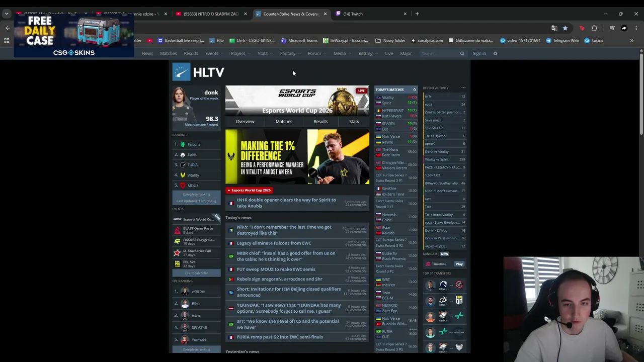Open the Basketball live results bookmark
The height and width of the screenshot is (362, 644).
click(181, 41)
